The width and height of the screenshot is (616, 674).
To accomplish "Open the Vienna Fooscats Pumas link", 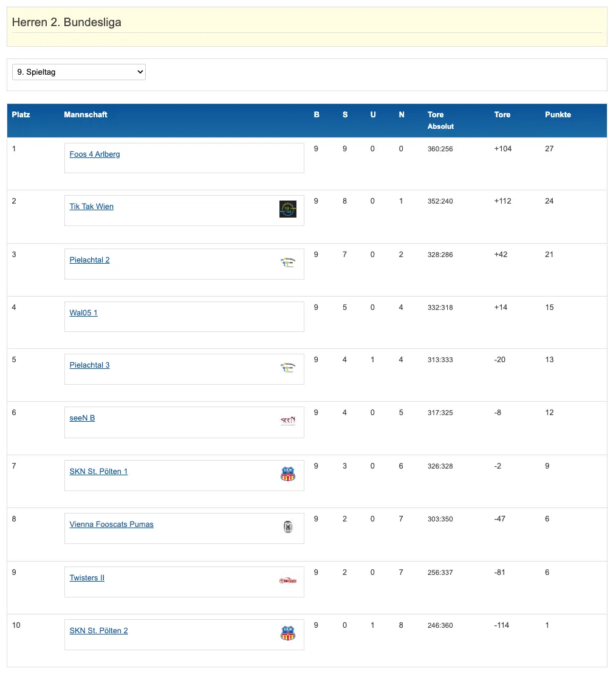I will point(112,524).
